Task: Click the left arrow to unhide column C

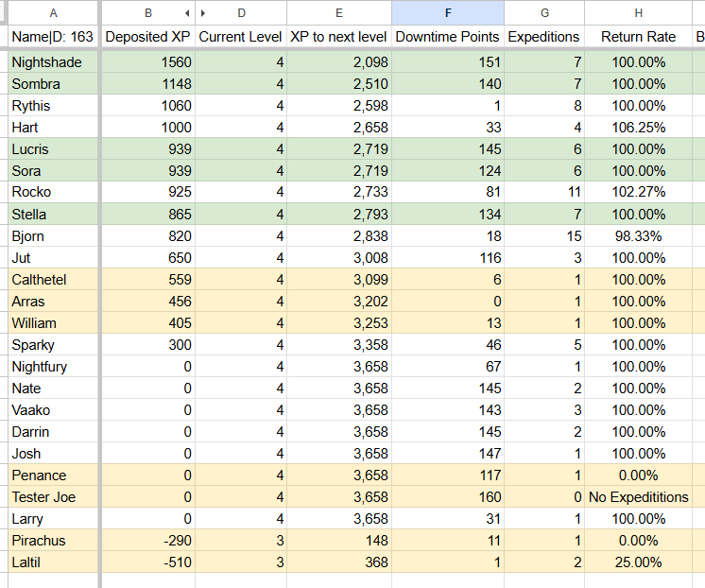Action: point(186,13)
